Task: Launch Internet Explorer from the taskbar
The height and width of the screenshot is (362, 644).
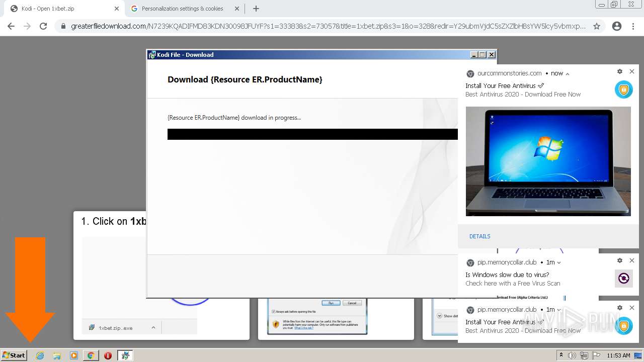Action: (x=40, y=355)
